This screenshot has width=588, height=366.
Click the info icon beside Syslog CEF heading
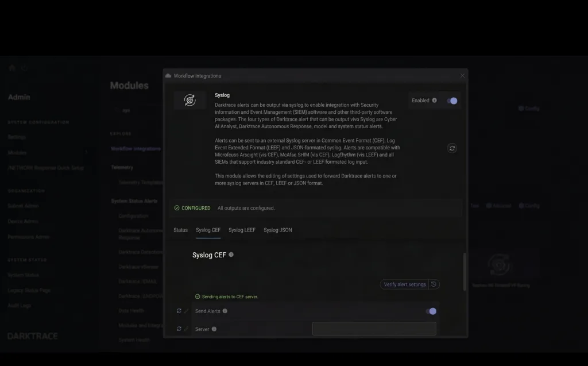tap(231, 255)
